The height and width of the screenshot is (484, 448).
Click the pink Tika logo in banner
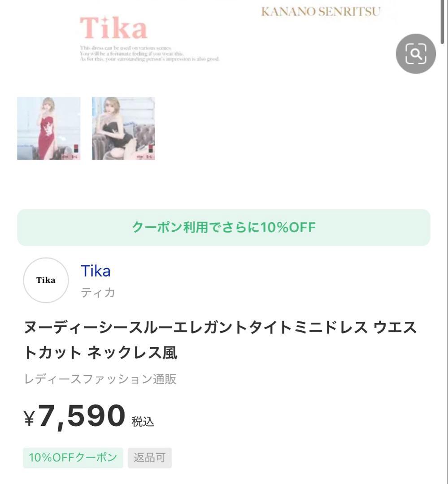click(x=113, y=27)
